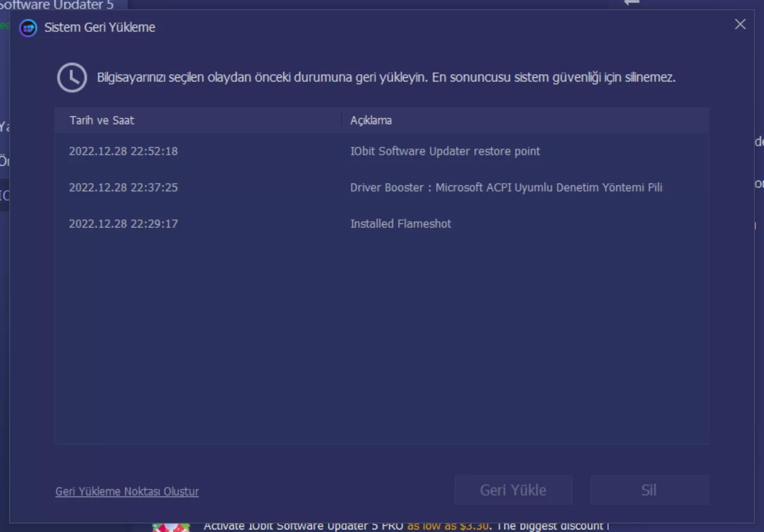The width and height of the screenshot is (764, 532).
Task: Click the Açıklama column header
Action: [x=371, y=120]
